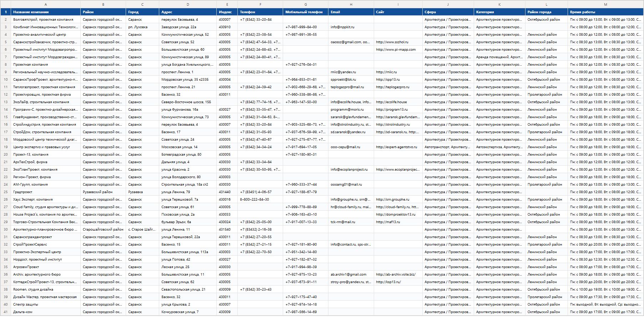Click email cell rniic@yandex.ru
This screenshot has width=644, height=322.
351,72
